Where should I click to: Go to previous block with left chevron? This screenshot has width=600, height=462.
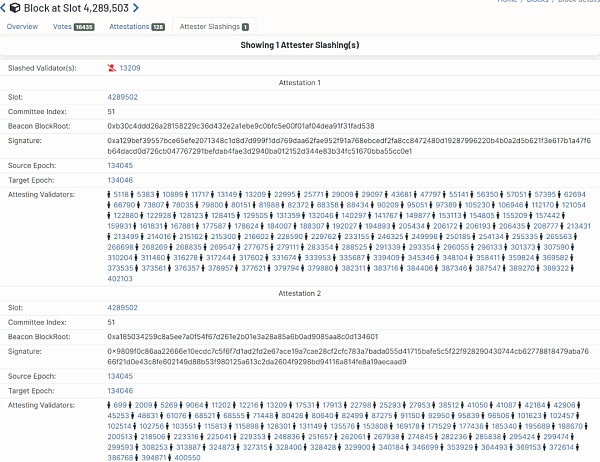point(3,8)
